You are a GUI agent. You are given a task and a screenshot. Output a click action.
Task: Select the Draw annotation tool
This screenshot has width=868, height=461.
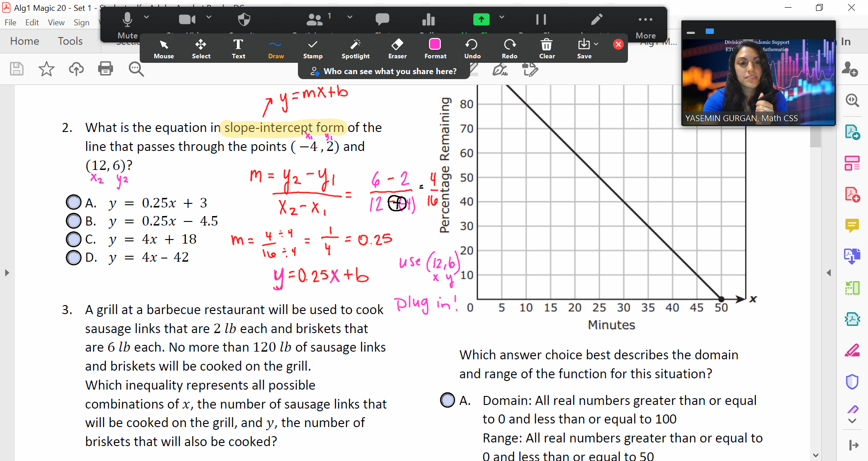tap(276, 48)
